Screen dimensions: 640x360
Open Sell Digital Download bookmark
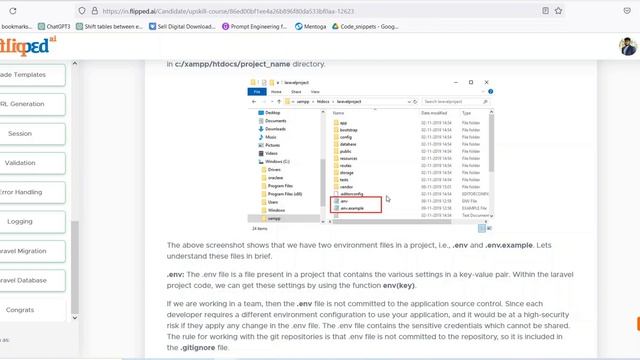[x=182, y=27]
